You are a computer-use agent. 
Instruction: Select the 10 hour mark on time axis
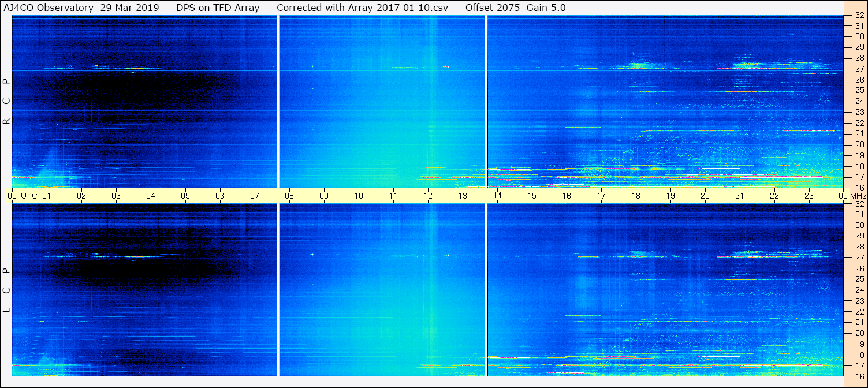point(359,196)
